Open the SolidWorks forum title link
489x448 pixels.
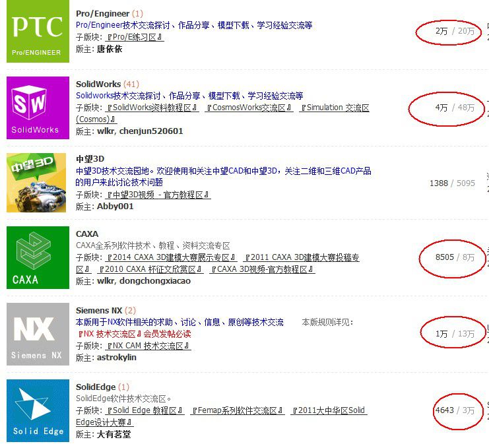[98, 84]
